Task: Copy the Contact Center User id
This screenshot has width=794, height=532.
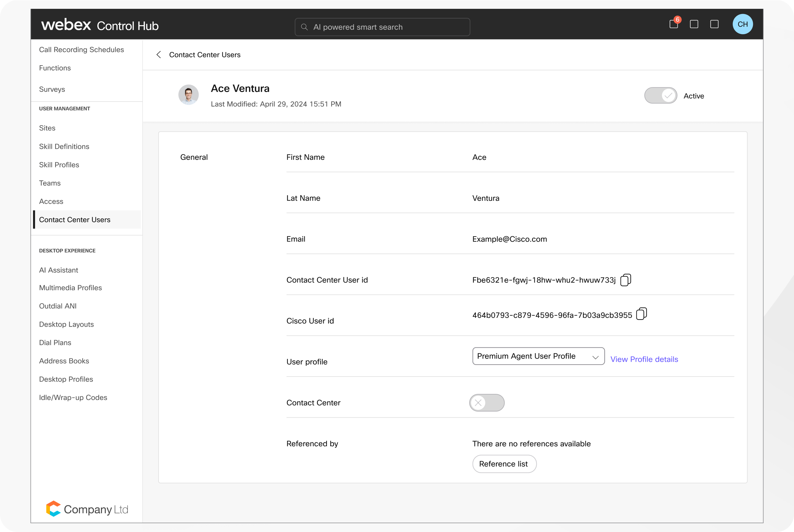Action: (x=625, y=280)
